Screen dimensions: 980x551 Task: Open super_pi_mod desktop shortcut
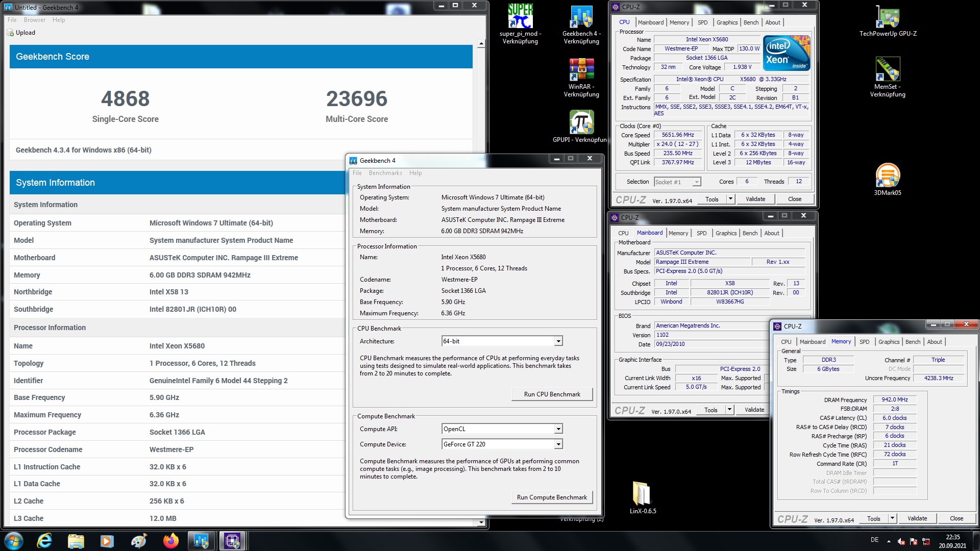[520, 23]
